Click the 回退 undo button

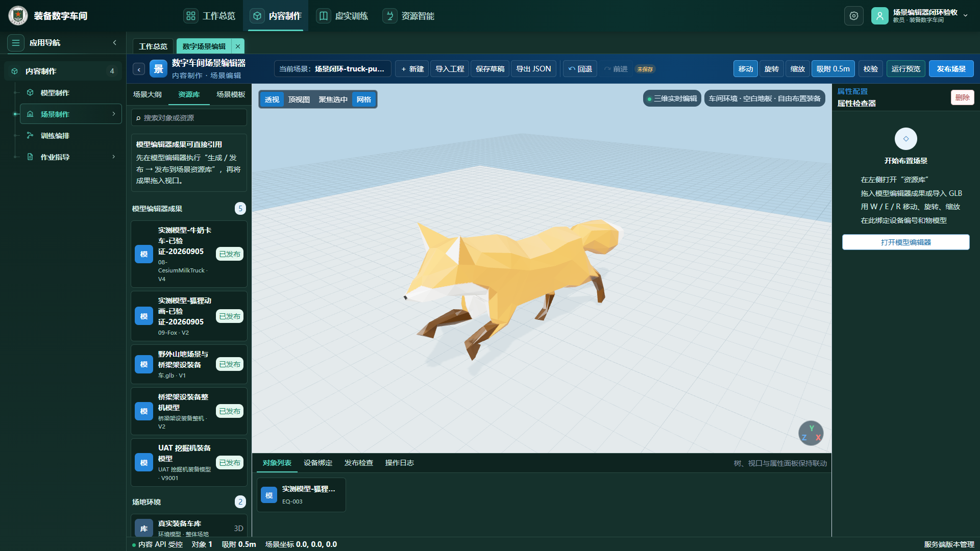[x=580, y=69]
